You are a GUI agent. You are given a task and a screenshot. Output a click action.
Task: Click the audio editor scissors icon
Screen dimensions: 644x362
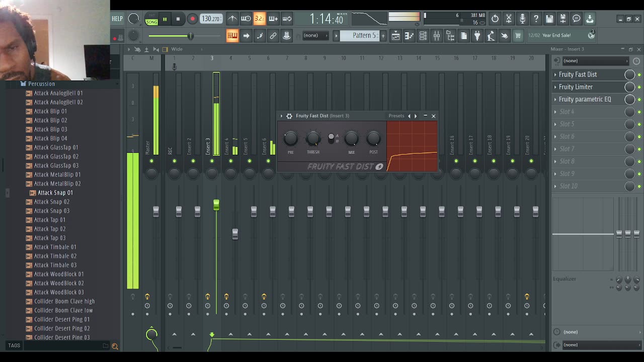pos(509,19)
